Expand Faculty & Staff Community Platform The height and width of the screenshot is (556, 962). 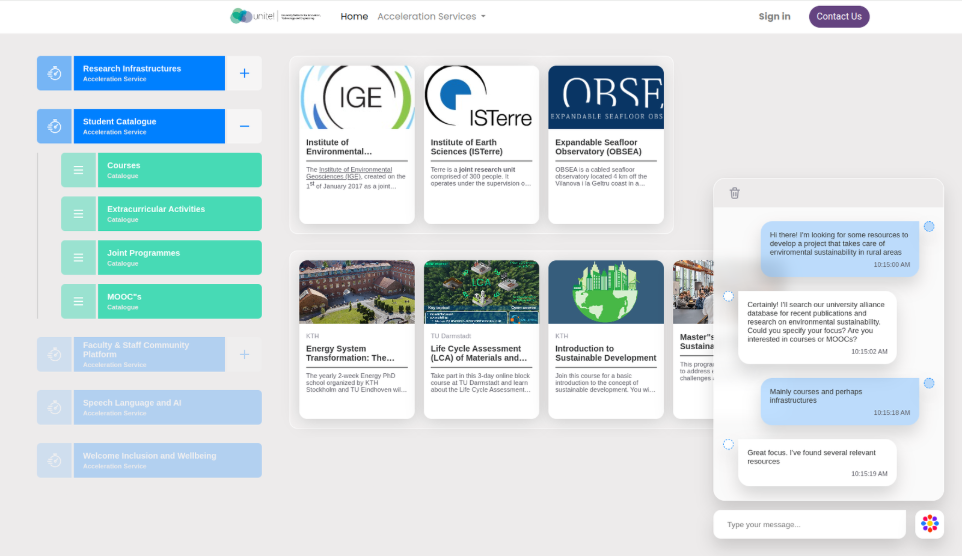[244, 354]
